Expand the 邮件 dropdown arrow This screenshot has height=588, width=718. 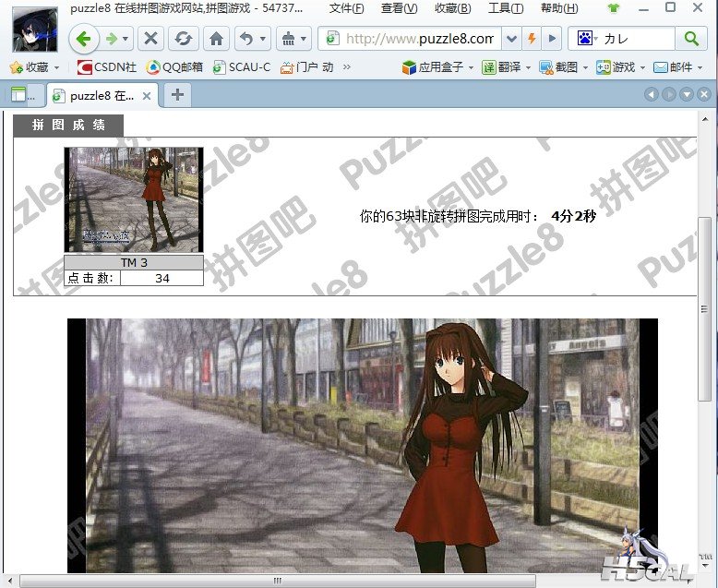pyautogui.click(x=700, y=67)
